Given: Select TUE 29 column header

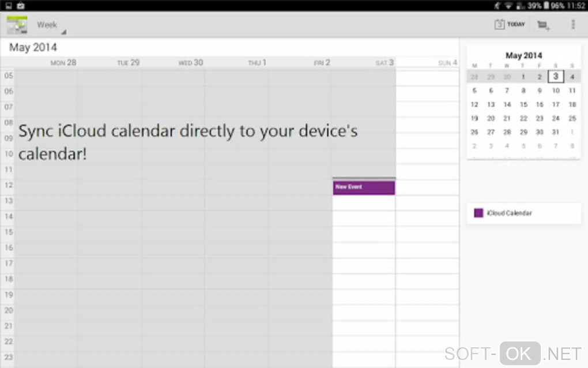Looking at the screenshot, I should [128, 63].
